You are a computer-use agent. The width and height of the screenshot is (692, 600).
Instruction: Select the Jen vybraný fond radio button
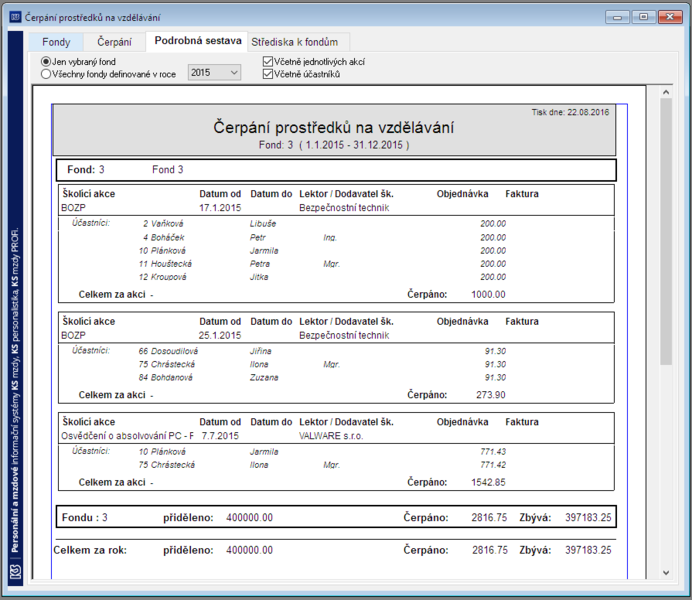78,62
